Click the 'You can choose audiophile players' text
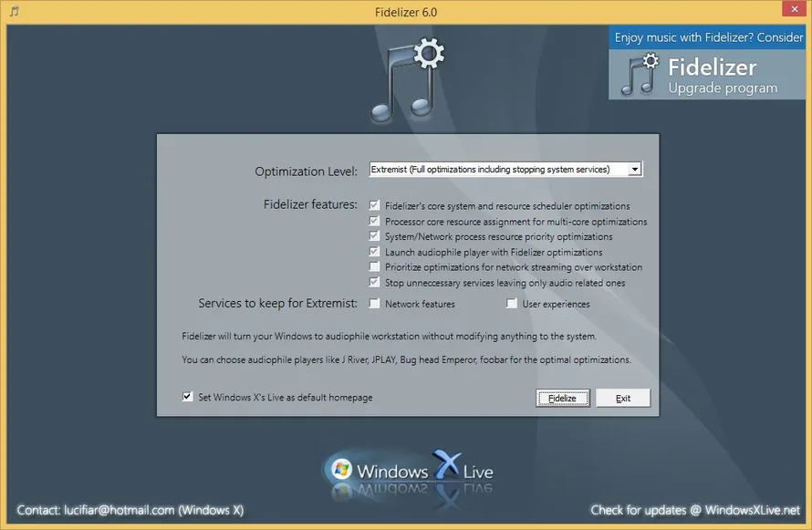Screen dimensions: 812x530 (x=407, y=359)
